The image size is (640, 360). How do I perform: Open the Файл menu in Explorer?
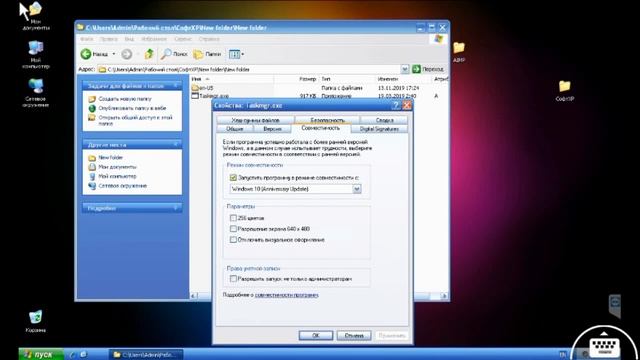(x=87, y=39)
